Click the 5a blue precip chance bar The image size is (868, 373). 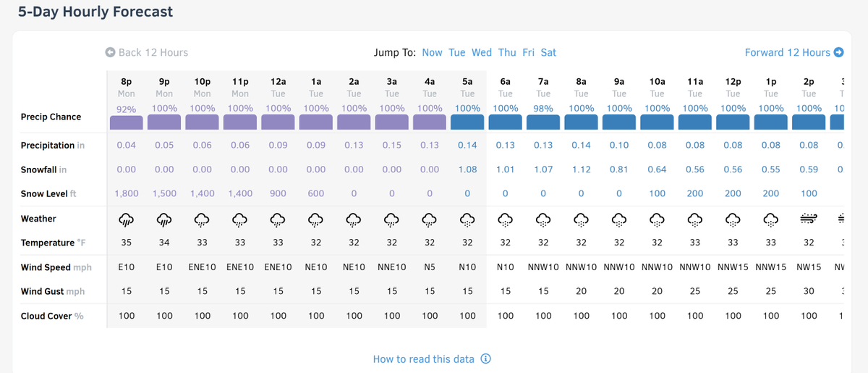tap(467, 122)
